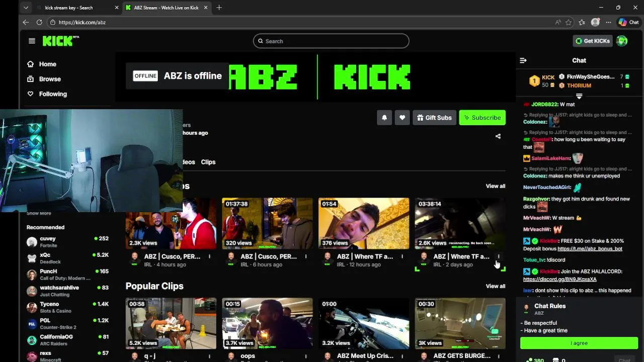
Task: Open recommended channel Tyceno
Action: click(67, 307)
